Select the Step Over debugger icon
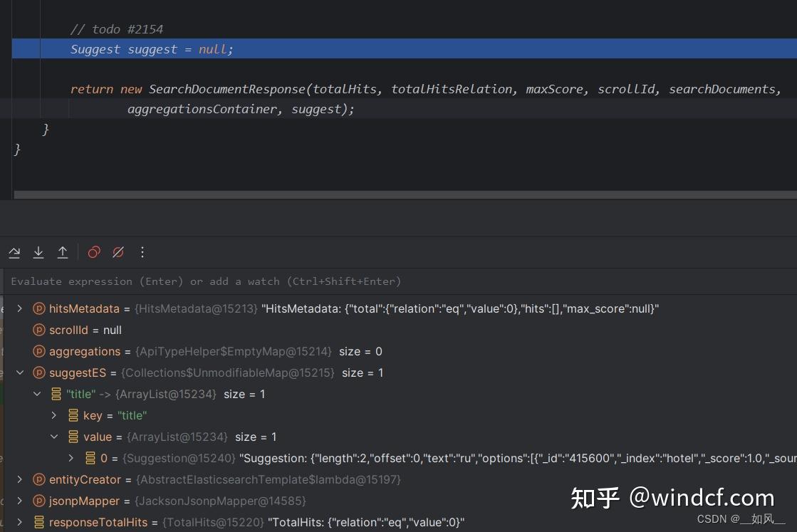 (14, 252)
